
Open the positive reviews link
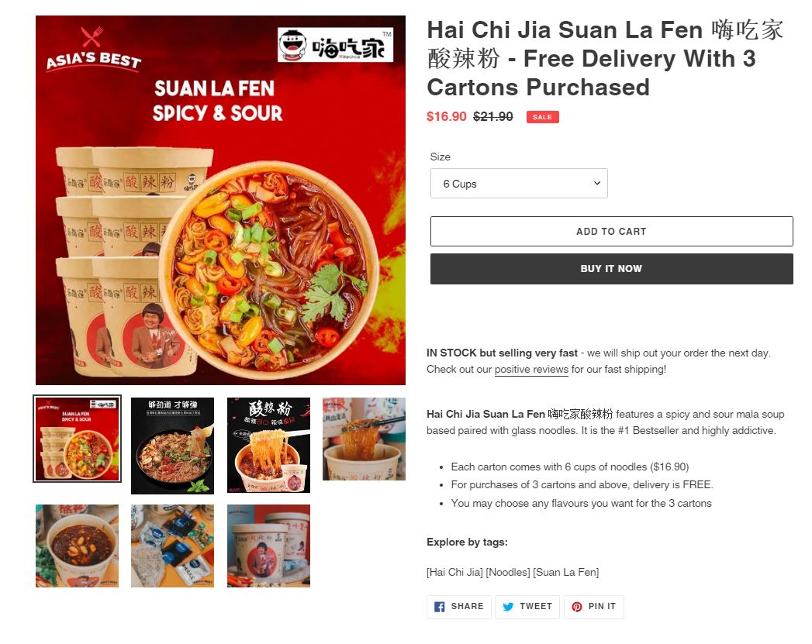(531, 370)
